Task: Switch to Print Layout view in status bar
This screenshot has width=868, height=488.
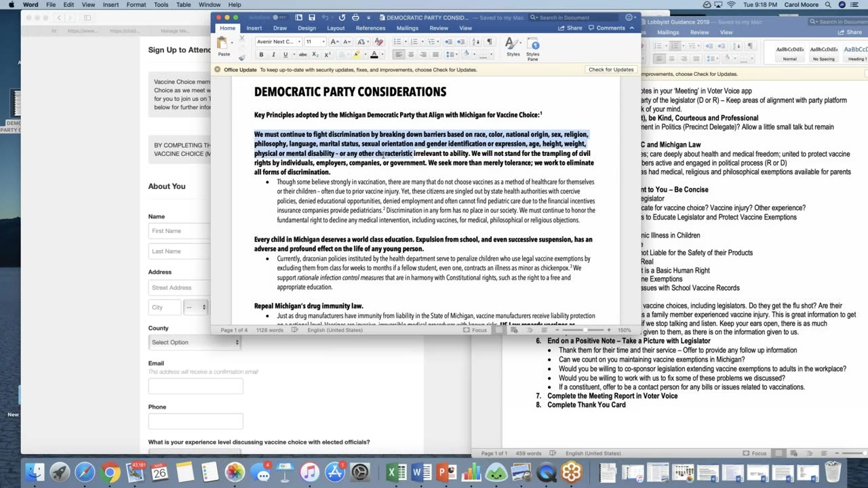Action: [x=498, y=330]
